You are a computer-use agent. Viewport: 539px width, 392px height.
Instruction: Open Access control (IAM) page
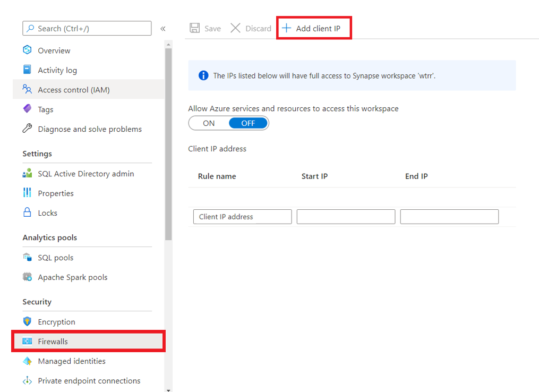pyautogui.click(x=89, y=89)
